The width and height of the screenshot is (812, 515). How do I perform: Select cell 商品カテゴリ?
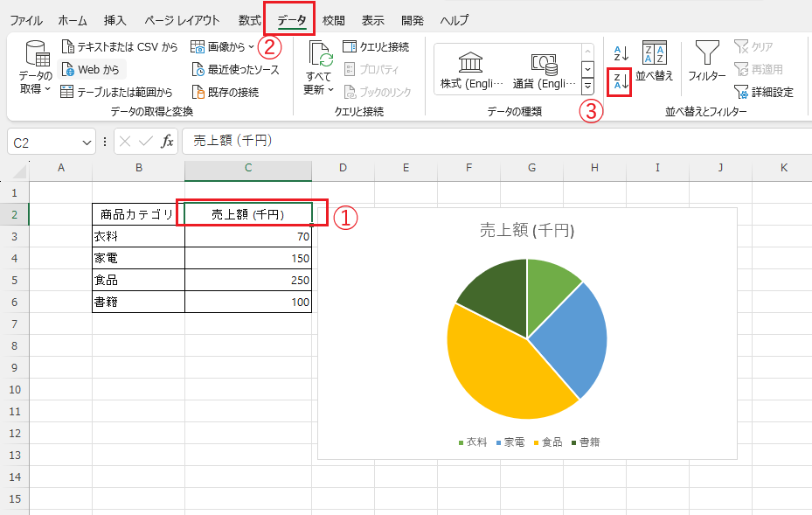(x=138, y=214)
